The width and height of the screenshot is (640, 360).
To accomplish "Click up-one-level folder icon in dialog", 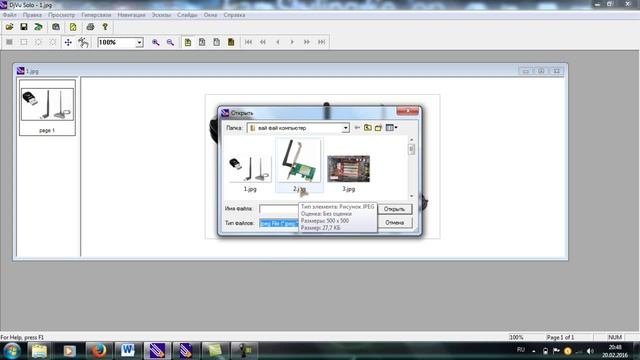I will [368, 128].
